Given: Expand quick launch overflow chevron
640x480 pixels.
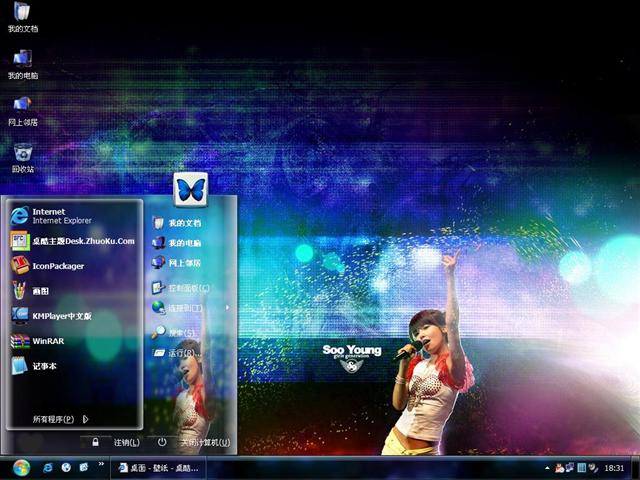Looking at the screenshot, I should pyautogui.click(x=101, y=464).
